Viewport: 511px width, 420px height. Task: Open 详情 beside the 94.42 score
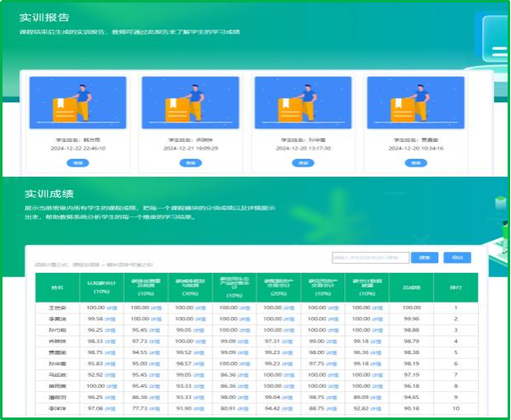287,407
